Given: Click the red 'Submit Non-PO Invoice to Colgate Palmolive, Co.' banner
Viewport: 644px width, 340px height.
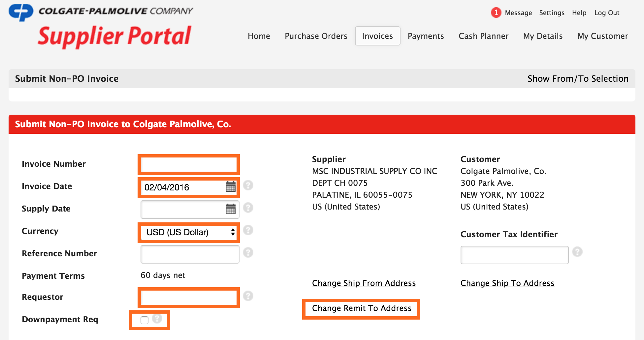Looking at the screenshot, I should [322, 124].
